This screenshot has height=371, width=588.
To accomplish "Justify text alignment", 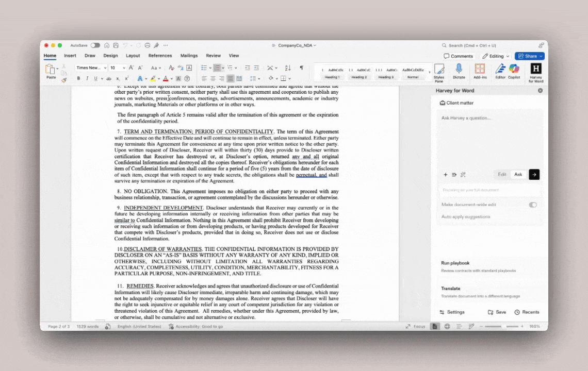I will tap(230, 78).
